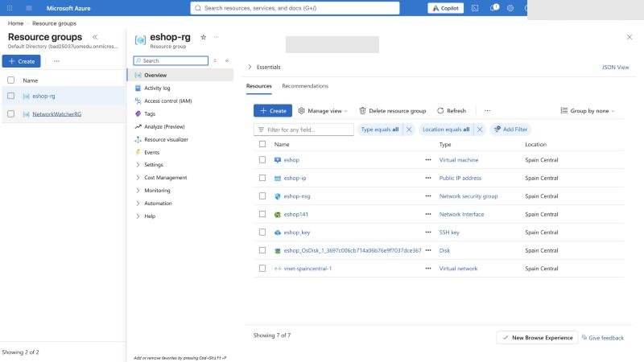This screenshot has width=644, height=362.
Task: Toggle New Browse Experience
Action: coord(537,337)
